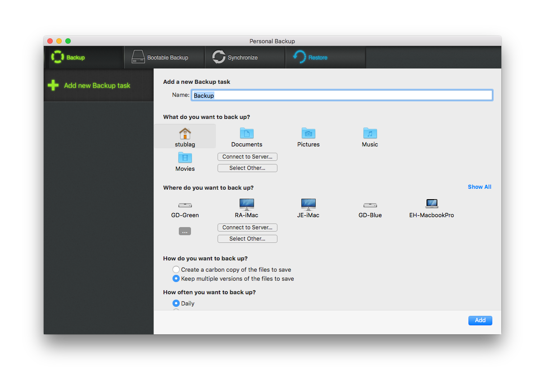Viewport: 545px width, 392px height.
Task: Click the Documents label text
Action: click(x=247, y=145)
